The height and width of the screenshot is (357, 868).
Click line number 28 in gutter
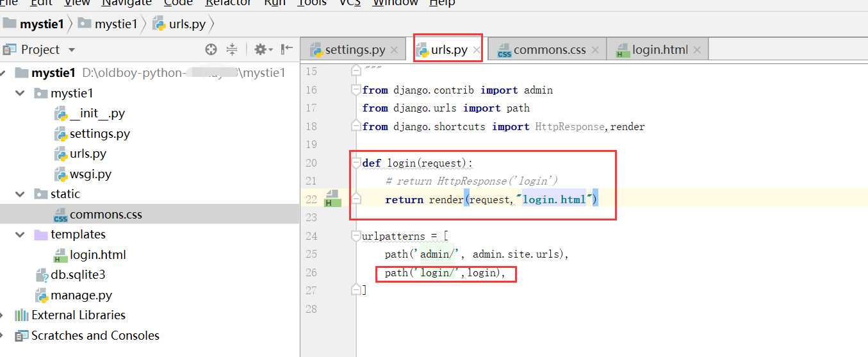[x=311, y=310]
